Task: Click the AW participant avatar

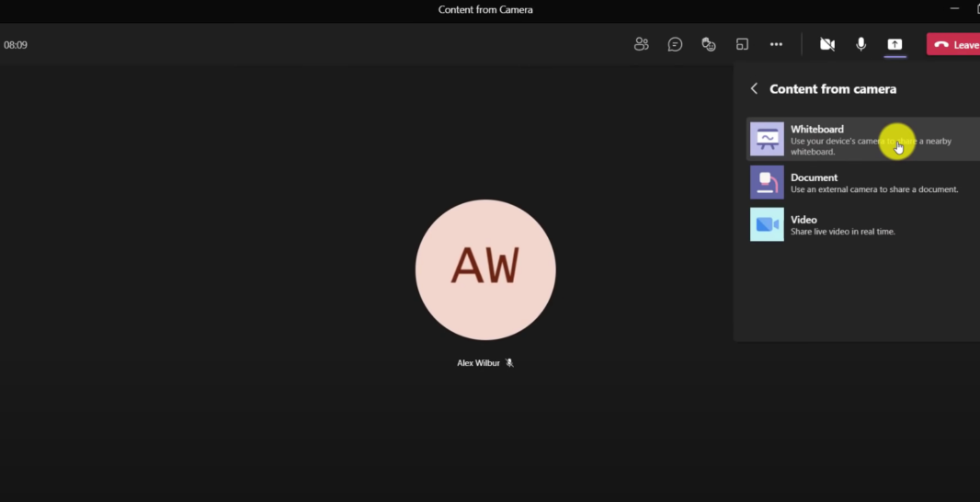Action: point(485,269)
